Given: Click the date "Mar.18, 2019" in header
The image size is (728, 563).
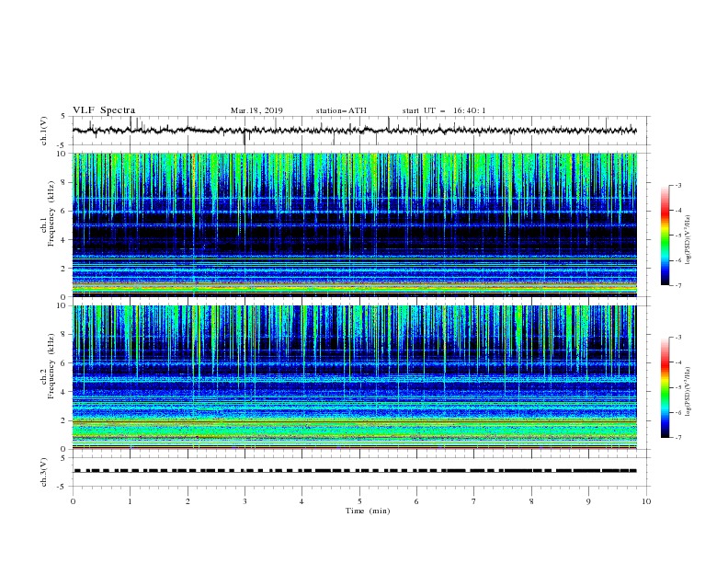Looking at the screenshot, I should pos(256,110).
